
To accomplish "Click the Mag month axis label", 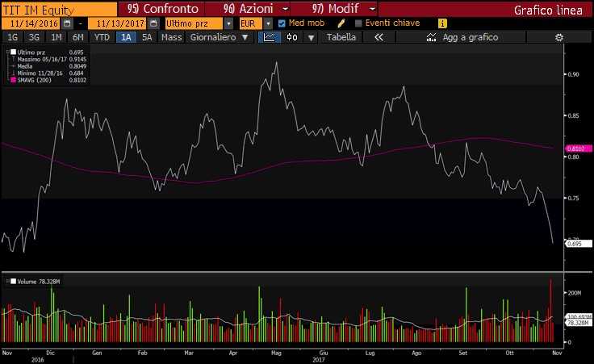I will [277, 353].
